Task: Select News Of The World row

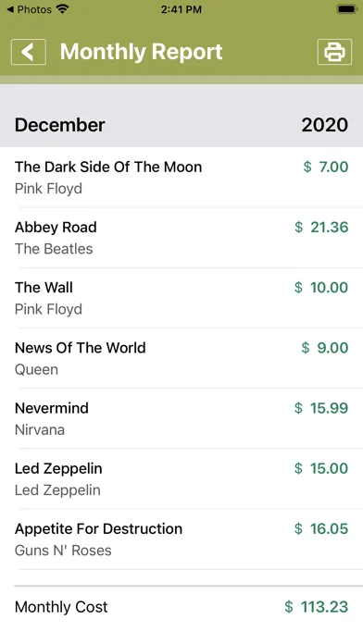Action: point(181,359)
